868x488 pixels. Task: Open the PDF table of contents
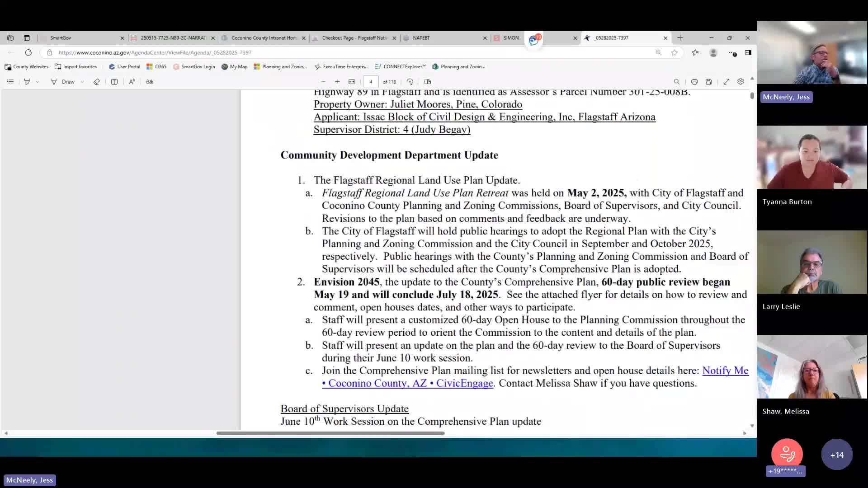click(x=10, y=82)
